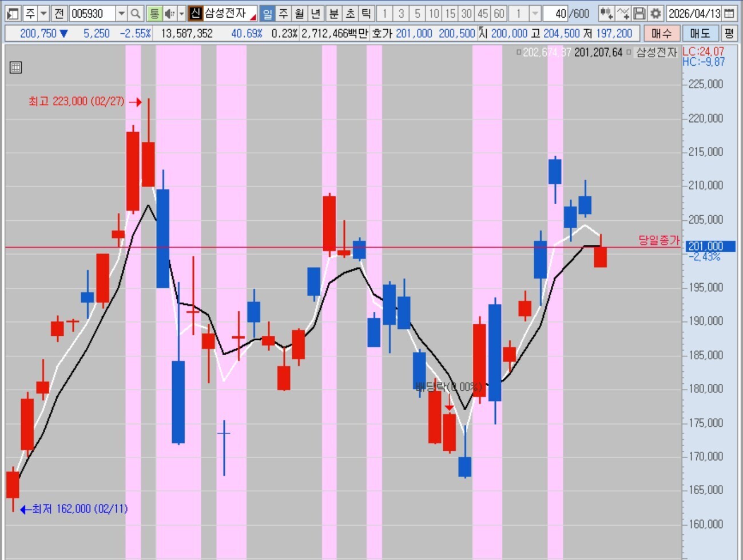Select the 3 interval button
Viewport: 743px width, 560px height.
(x=401, y=13)
